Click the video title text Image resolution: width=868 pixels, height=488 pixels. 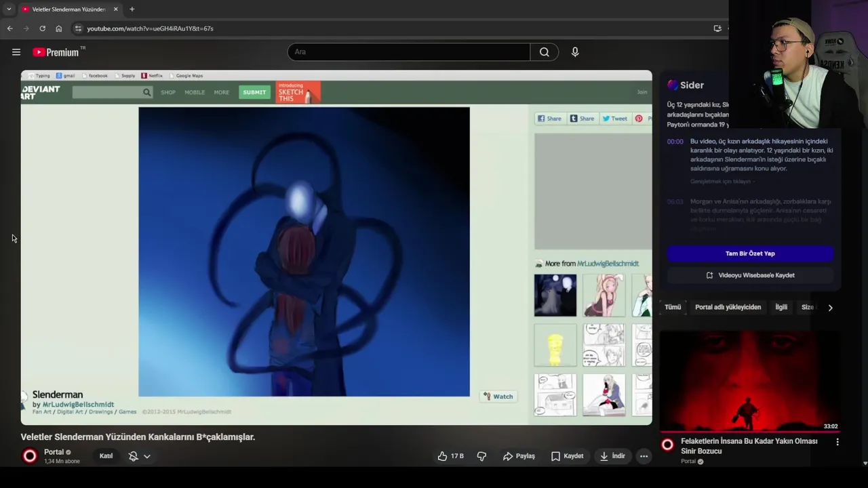(138, 437)
